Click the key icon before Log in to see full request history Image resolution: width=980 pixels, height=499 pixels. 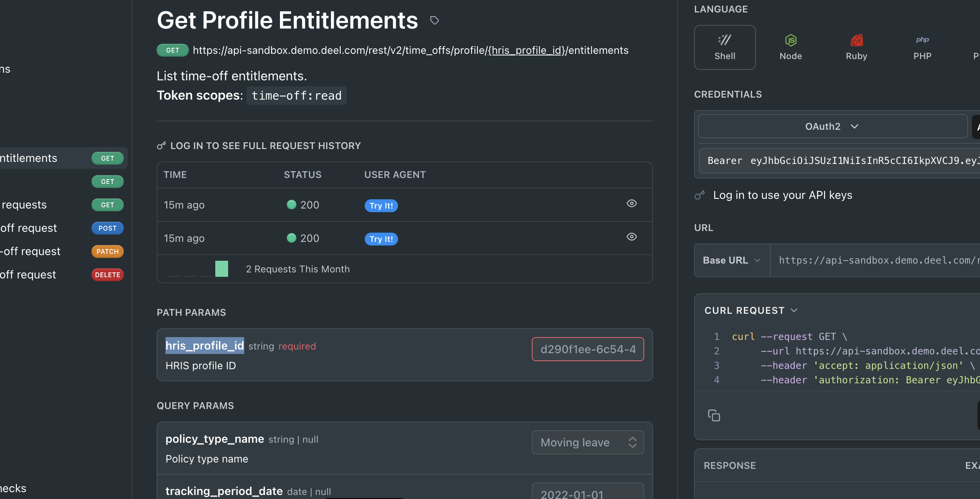(161, 145)
